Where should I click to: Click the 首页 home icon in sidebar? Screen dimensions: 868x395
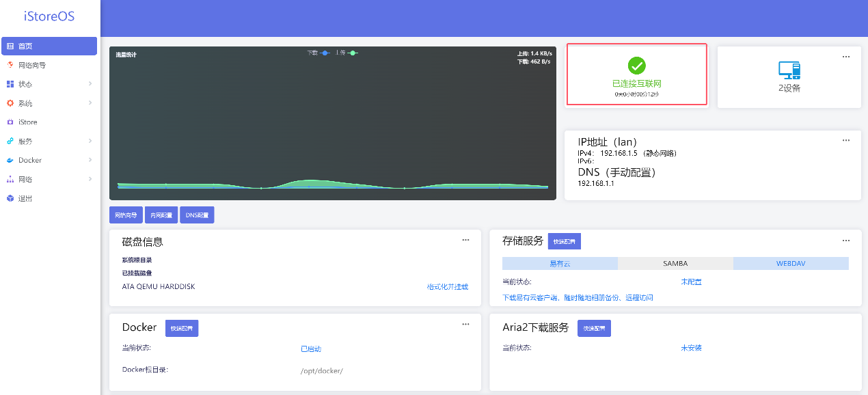pos(10,46)
